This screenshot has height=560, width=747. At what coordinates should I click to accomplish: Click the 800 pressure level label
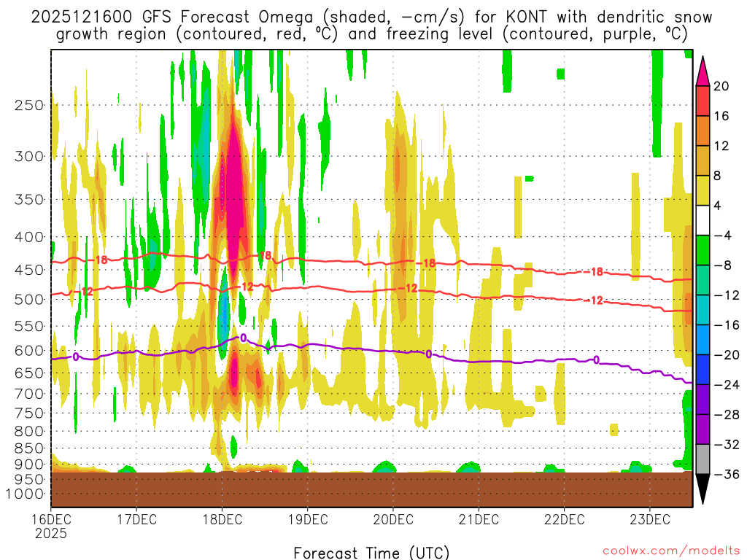[29, 432]
